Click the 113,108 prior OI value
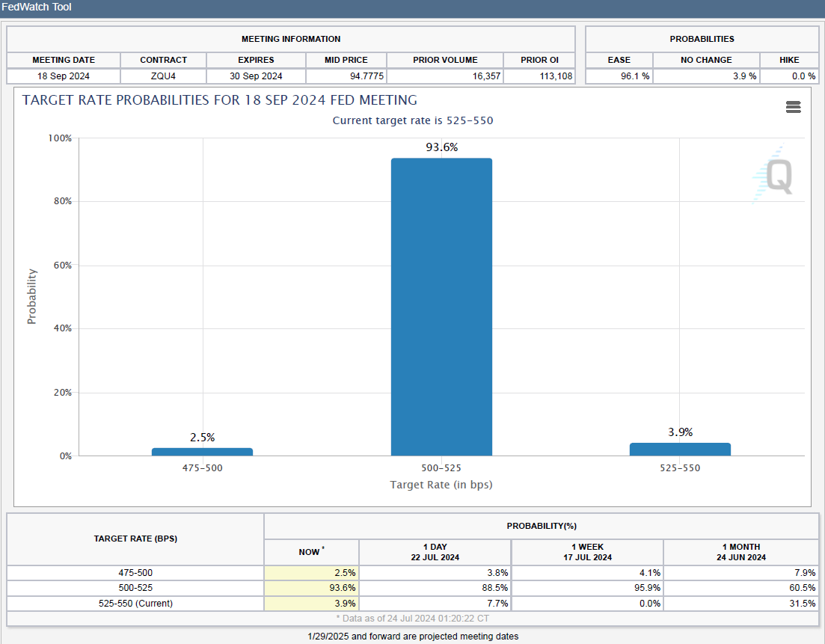The height and width of the screenshot is (644, 825). pos(556,76)
